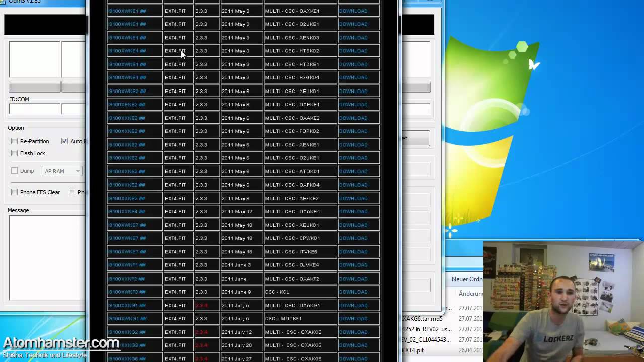
Task: Open the I9100XWKF1 firmware link
Action: tap(127, 265)
